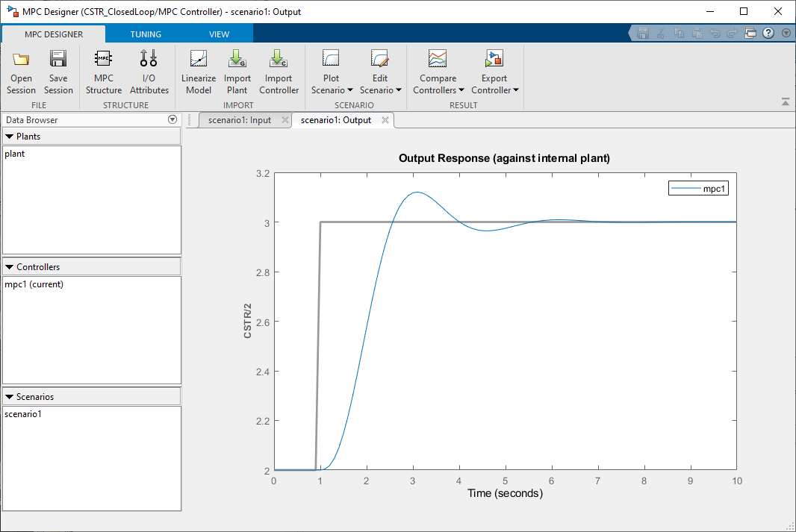The width and height of the screenshot is (796, 532).
Task: Click the Edit Scenario icon
Action: [380, 59]
